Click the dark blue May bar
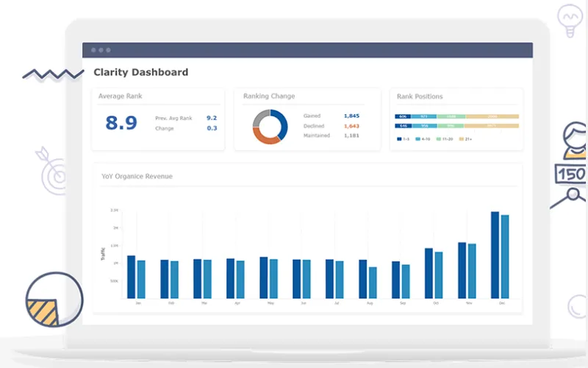The image size is (588, 368). (264, 278)
